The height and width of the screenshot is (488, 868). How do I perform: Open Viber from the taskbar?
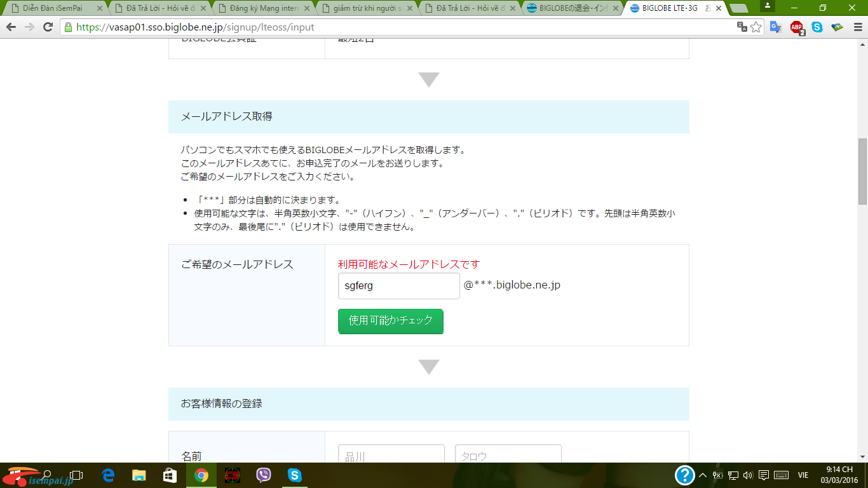click(264, 475)
